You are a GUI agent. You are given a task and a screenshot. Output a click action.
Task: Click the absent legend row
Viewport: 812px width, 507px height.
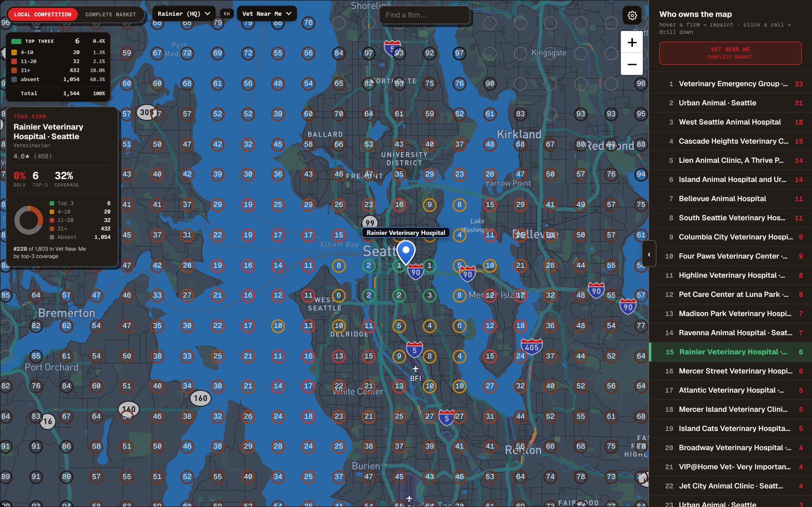[x=58, y=79]
